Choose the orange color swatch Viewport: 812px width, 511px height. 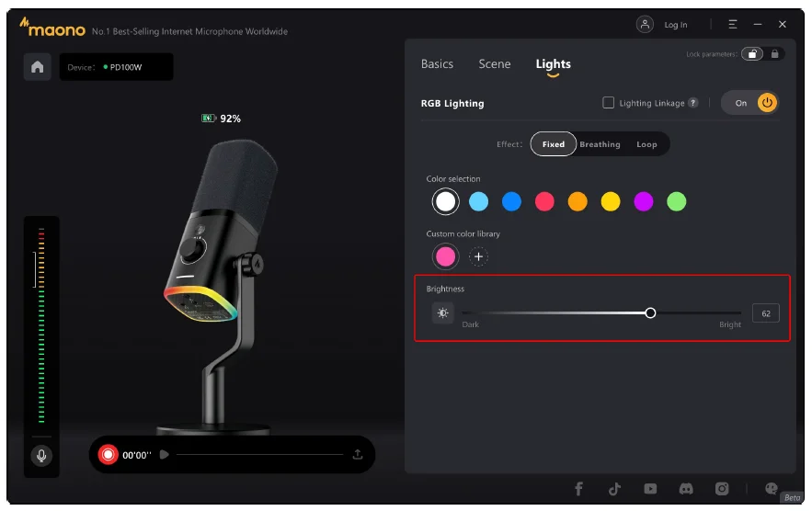pyautogui.click(x=578, y=201)
